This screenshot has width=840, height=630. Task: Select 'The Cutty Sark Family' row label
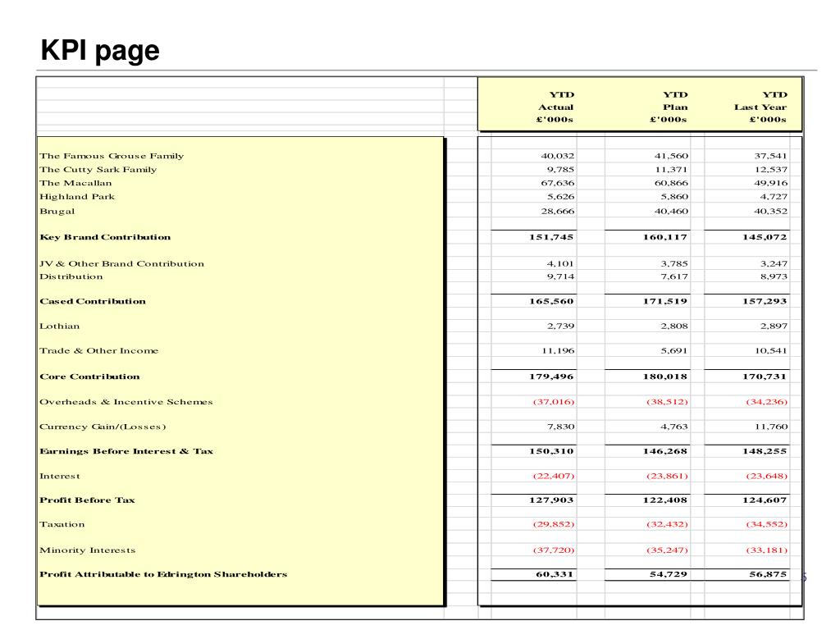point(98,169)
